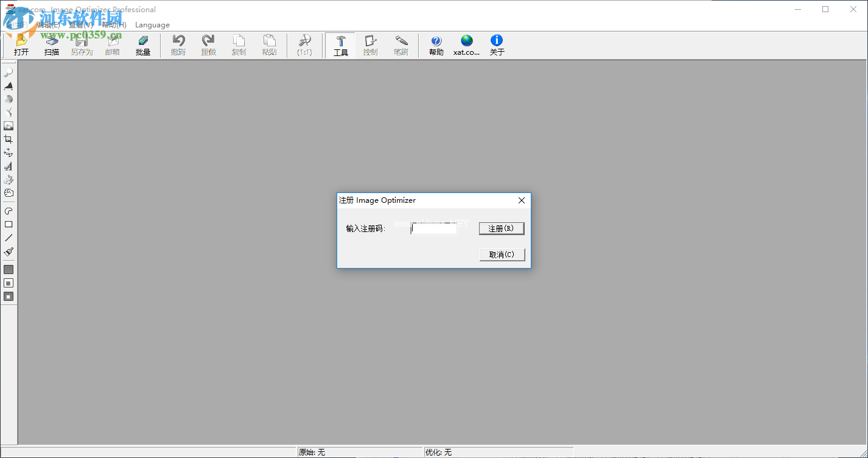The height and width of the screenshot is (458, 868).
Task: Select the sphere blur tool in sidebar
Action: 9,99
